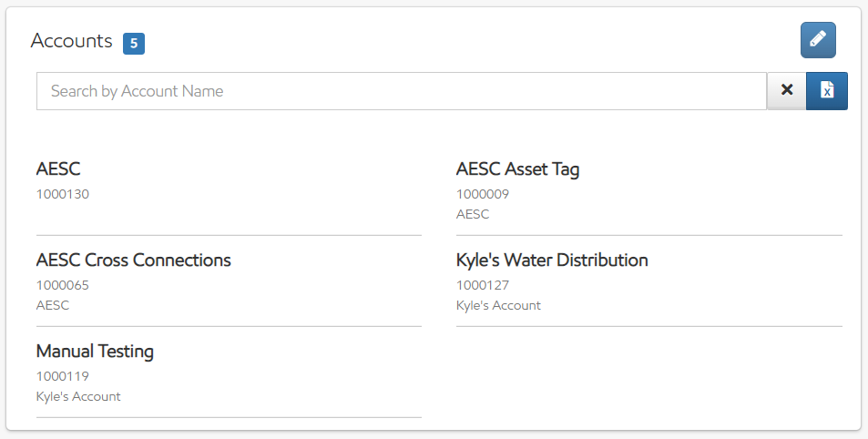The width and height of the screenshot is (868, 439).
Task: Click Kyle's Account label under Manual Testing
Action: click(x=78, y=396)
